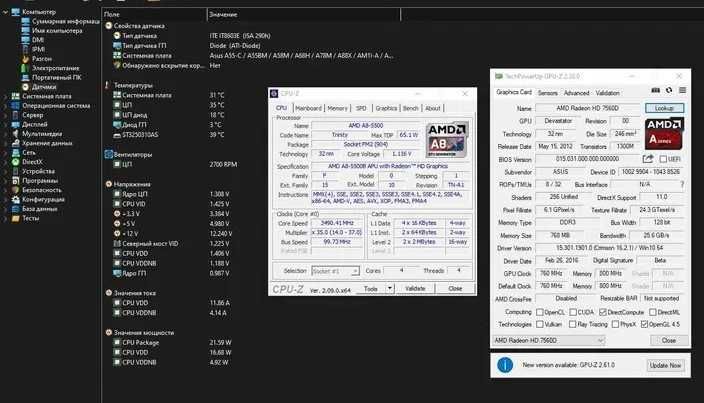Viewport: 704px width, 403px height.
Task: Toggle the OpenGL 4.5 checkbox
Action: click(644, 324)
